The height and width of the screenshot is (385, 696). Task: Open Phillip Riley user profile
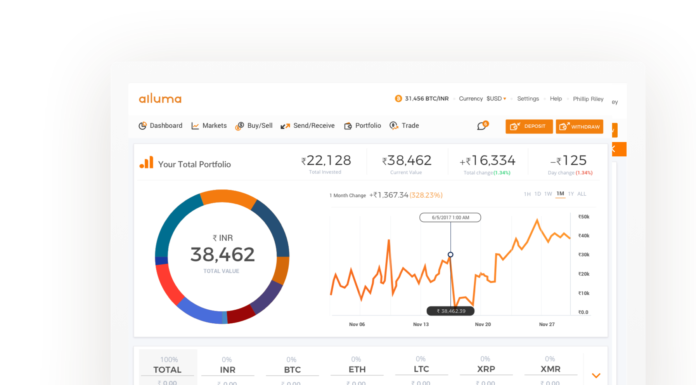coord(588,99)
